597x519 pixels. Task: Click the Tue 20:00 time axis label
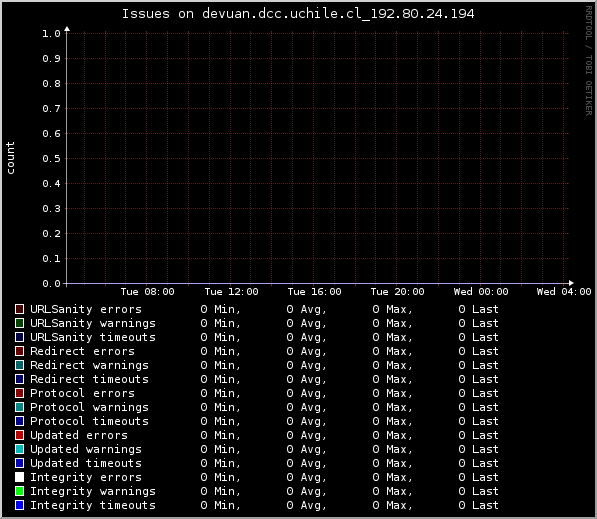click(x=397, y=292)
